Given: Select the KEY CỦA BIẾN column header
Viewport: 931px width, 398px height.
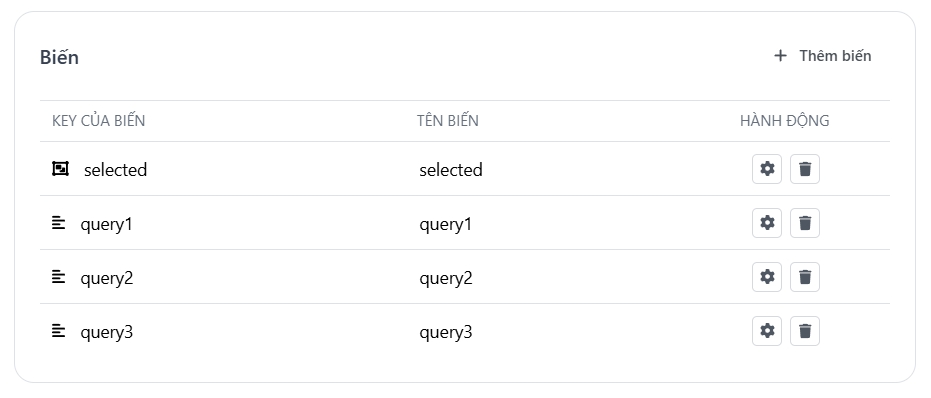Looking at the screenshot, I should click(99, 121).
